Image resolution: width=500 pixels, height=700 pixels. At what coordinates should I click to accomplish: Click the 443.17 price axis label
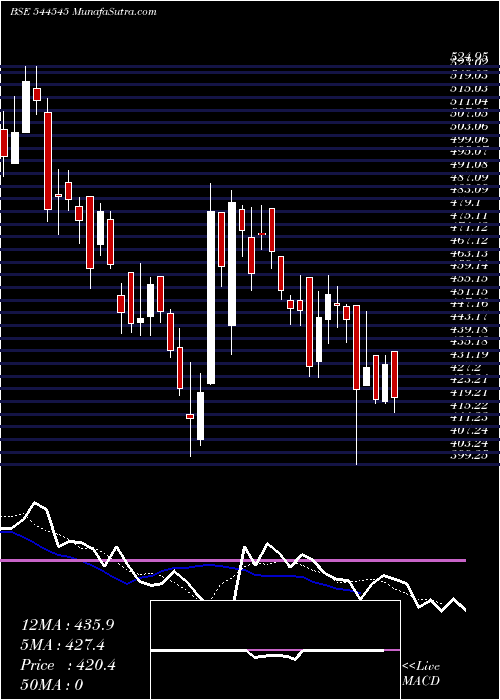[468, 317]
